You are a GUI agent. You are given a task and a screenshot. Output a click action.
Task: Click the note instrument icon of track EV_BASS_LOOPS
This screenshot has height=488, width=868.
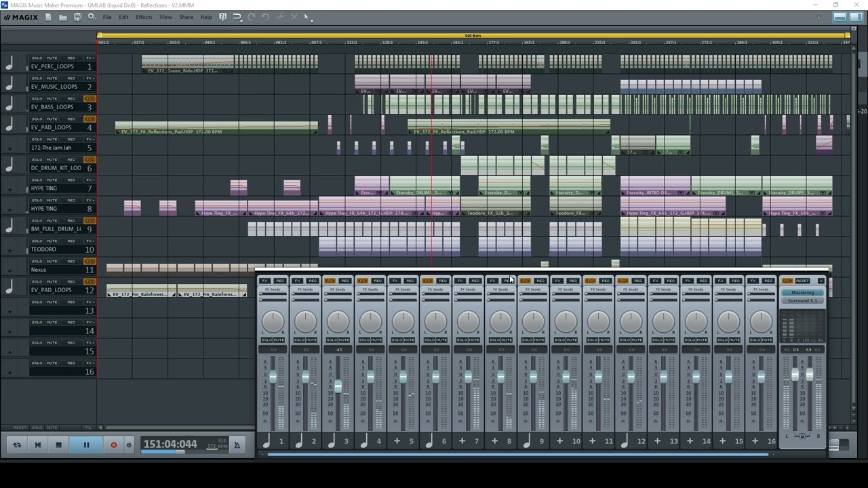click(x=9, y=104)
